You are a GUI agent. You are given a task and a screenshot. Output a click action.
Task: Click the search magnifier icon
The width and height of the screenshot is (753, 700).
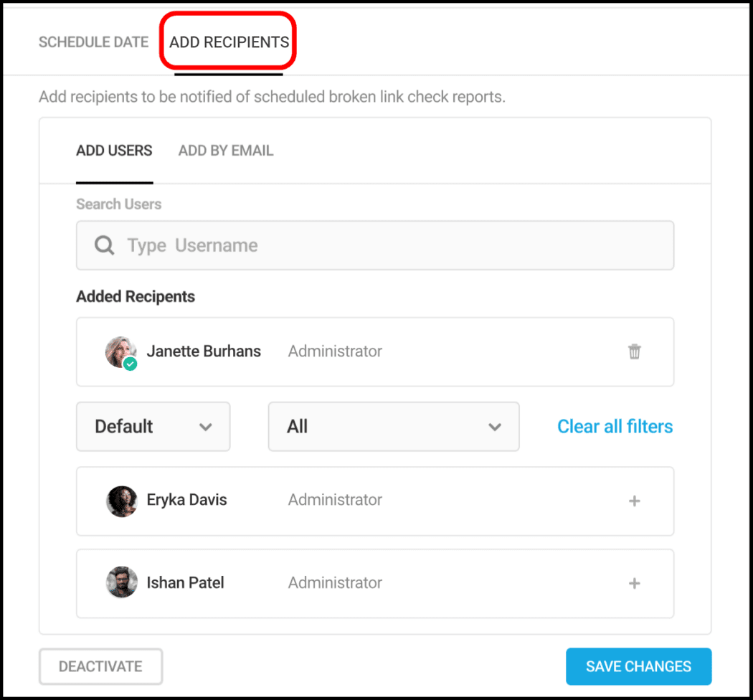point(104,245)
